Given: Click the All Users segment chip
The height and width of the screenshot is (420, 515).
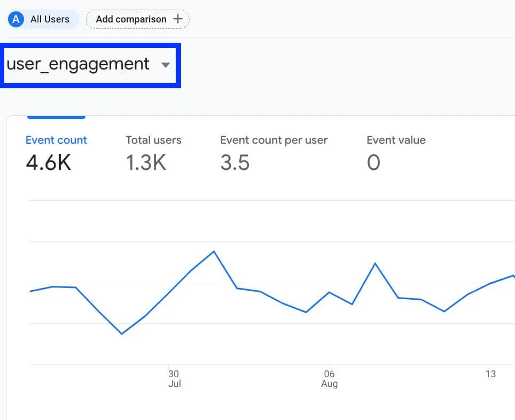Looking at the screenshot, I should point(42,19).
